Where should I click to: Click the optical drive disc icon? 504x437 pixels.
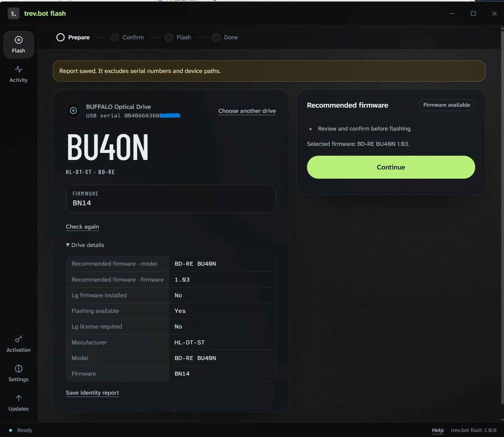coord(73,111)
